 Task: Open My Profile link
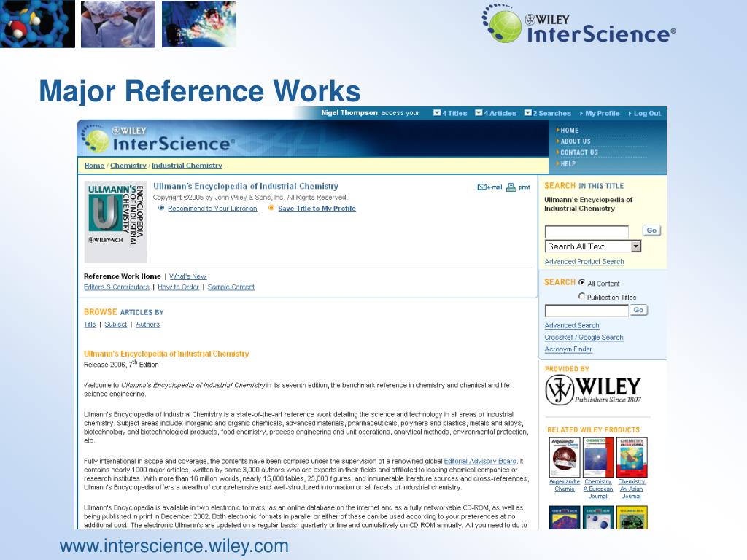pos(602,113)
